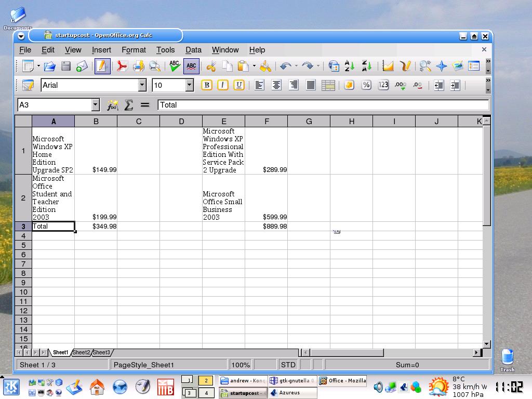The height and width of the screenshot is (399, 532).
Task: Click the Cut scissors icon
Action: point(211,66)
